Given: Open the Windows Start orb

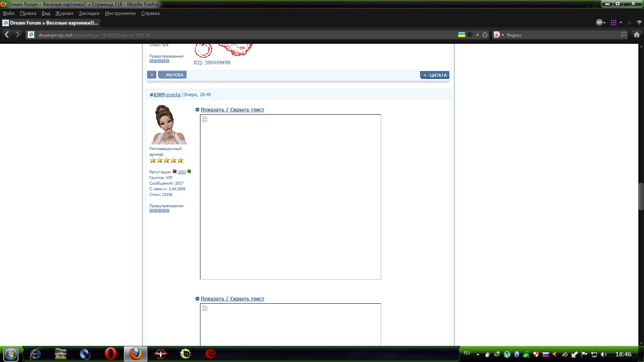Looking at the screenshot, I should (x=11, y=354).
